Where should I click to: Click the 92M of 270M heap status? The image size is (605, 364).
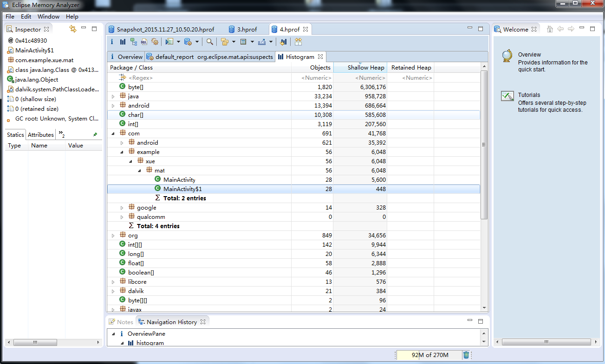(x=429, y=355)
